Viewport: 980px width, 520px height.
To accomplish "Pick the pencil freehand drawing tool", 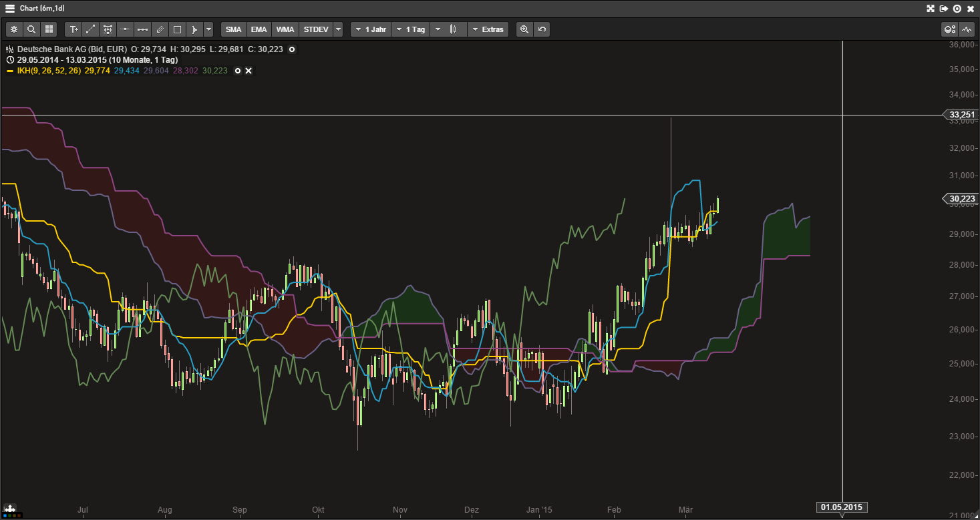I will 160,29.
